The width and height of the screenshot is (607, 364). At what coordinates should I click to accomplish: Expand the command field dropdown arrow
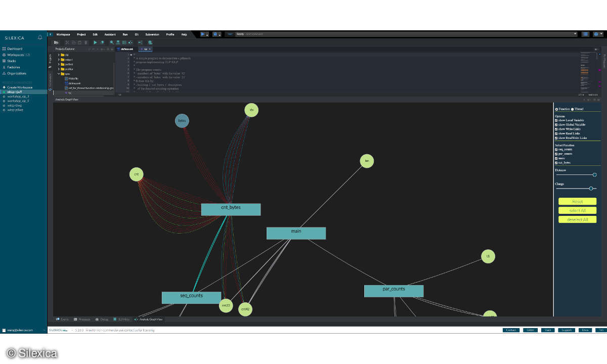575,34
